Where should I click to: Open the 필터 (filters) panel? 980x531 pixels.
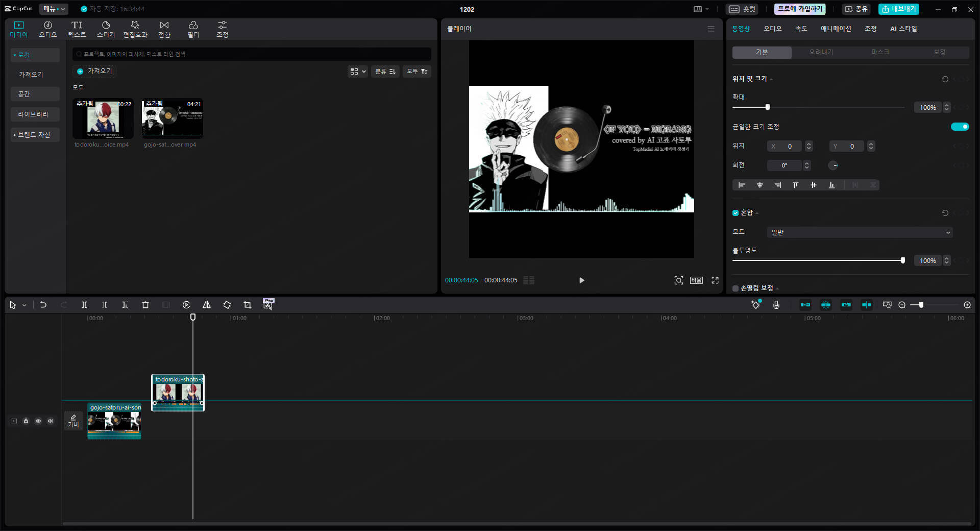coord(193,29)
